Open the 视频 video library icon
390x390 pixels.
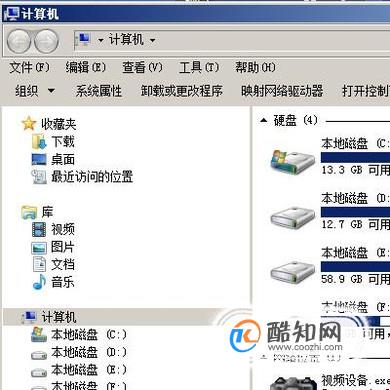point(39,229)
